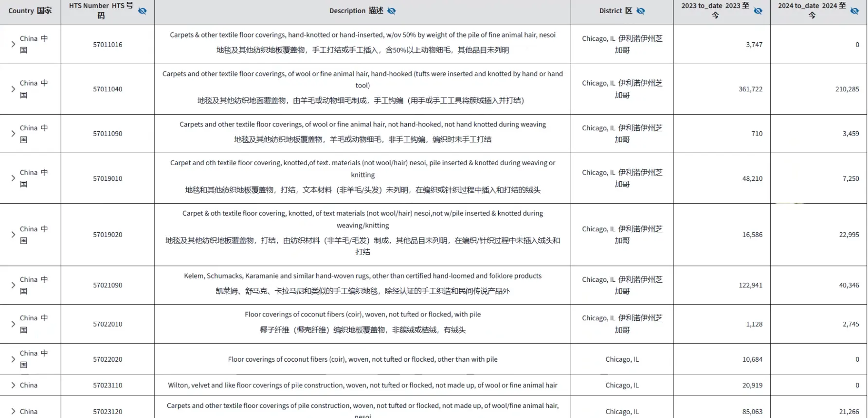Expand the row for HTS 57011040
This screenshot has width=868, height=418.
[13, 89]
